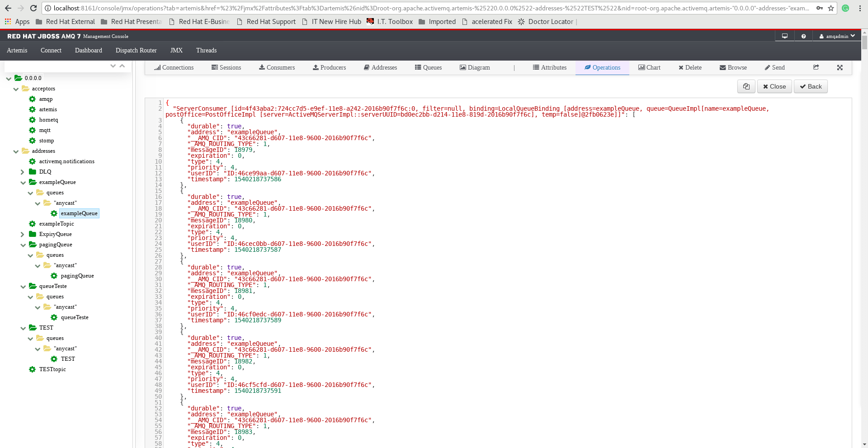Collapse the exampleQueue address node
Viewport: 868px width, 448px height.
(23, 182)
